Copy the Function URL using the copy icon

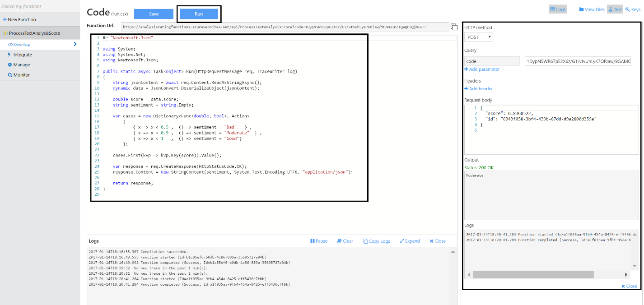[x=454, y=27]
